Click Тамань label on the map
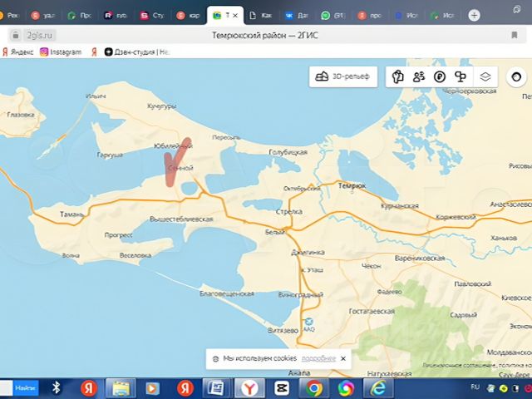 click(71, 214)
